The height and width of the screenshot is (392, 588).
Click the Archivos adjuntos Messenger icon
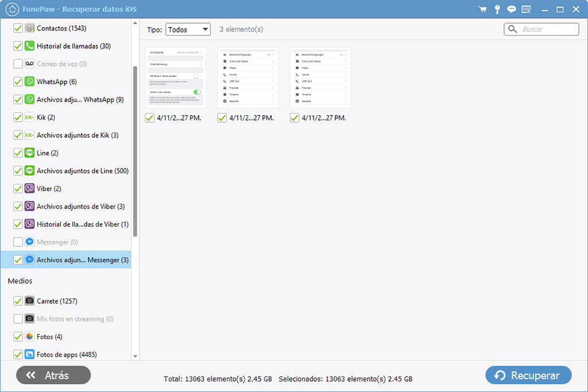[30, 260]
